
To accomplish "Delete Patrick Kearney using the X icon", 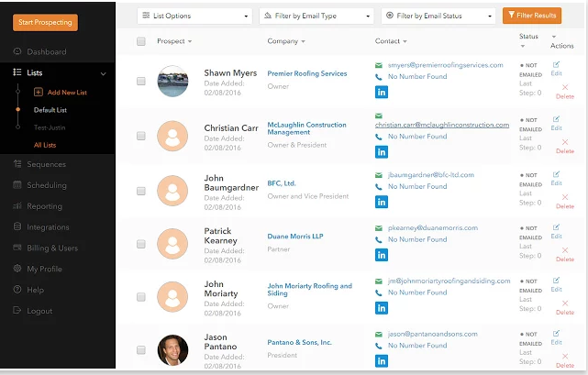I will tap(565, 250).
